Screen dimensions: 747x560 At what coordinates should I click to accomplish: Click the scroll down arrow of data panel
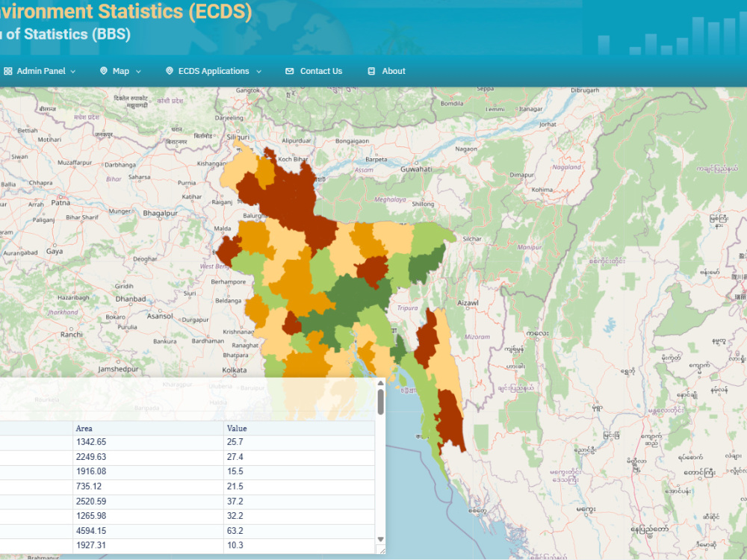click(381, 539)
